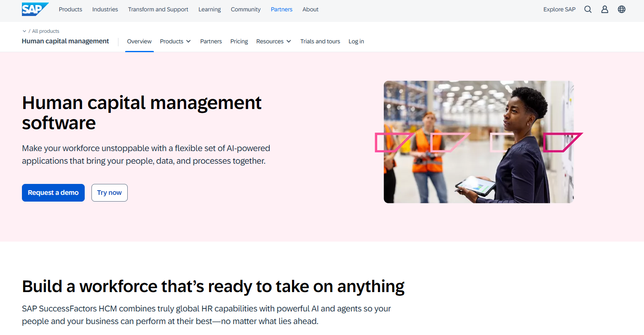Open the Industries menu
Screen dimensions: 644x335
[105, 9]
